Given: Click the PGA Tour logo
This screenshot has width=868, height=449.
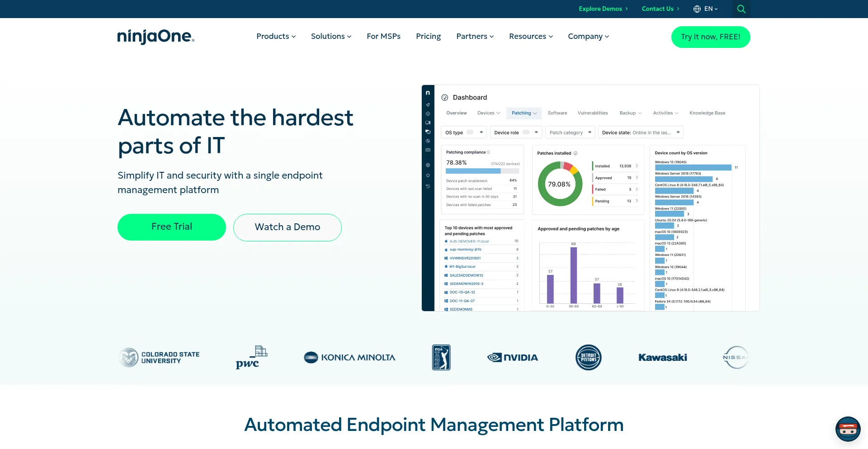Looking at the screenshot, I should 441,358.
